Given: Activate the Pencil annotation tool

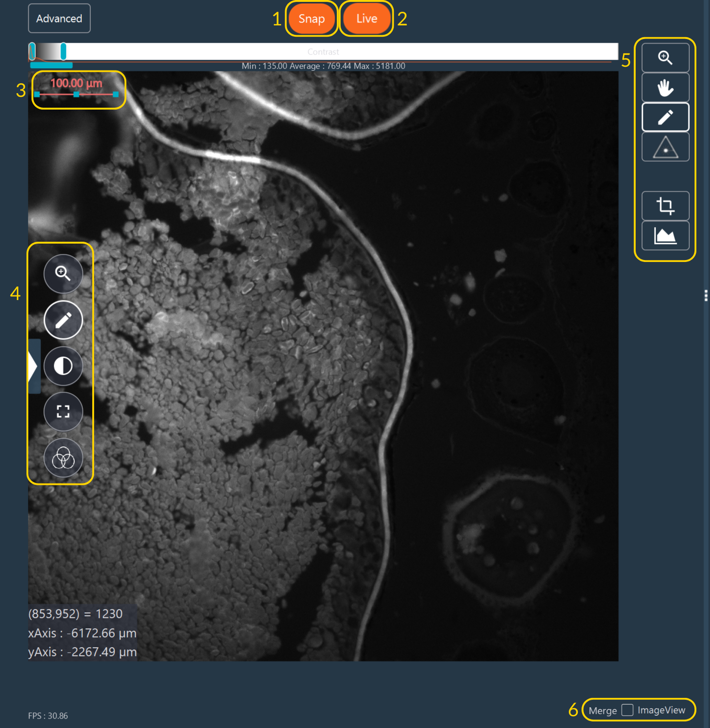Looking at the screenshot, I should click(x=665, y=116).
